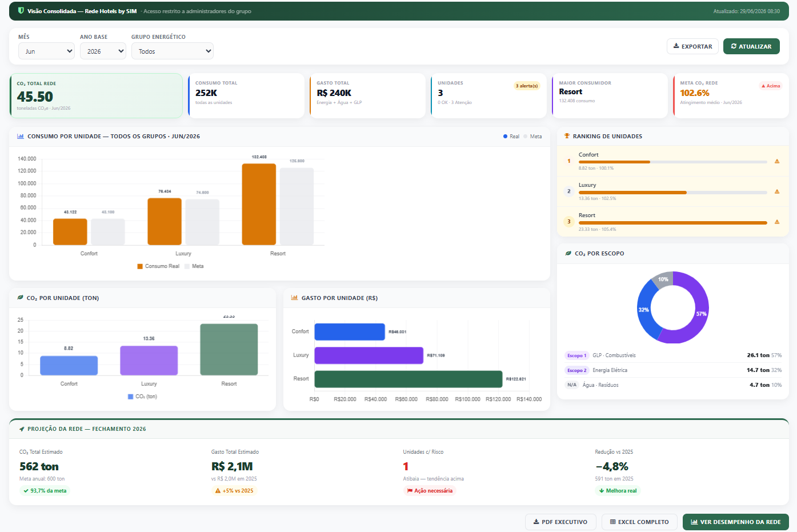Download the PDF Executivo report
Image resolution: width=797 pixels, height=532 pixels.
pos(560,522)
